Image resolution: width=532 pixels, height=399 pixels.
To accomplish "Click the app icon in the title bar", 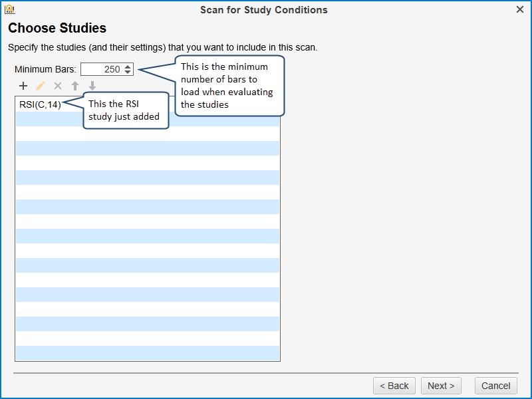I will pos(10,9).
